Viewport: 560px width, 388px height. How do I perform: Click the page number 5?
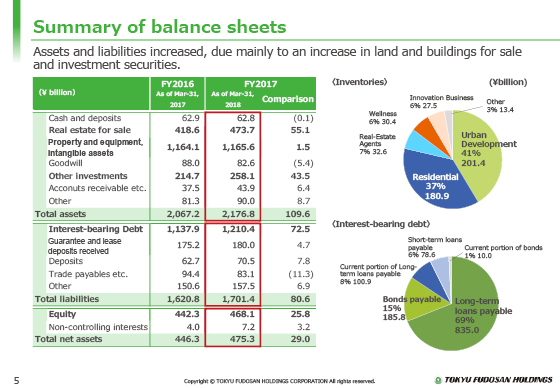pyautogui.click(x=16, y=380)
